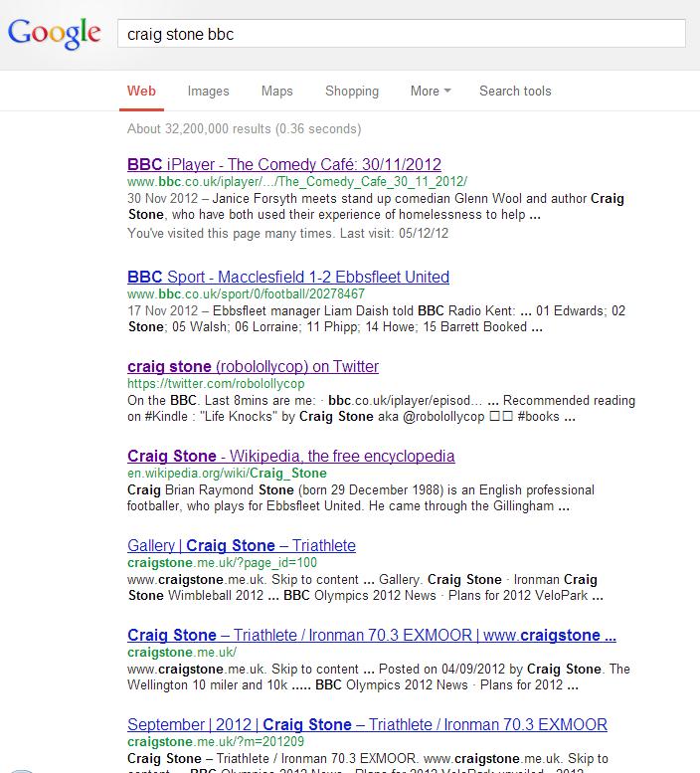700x773 pixels.
Task: Click the Janice Forsyth snippet text
Action: 376,207
